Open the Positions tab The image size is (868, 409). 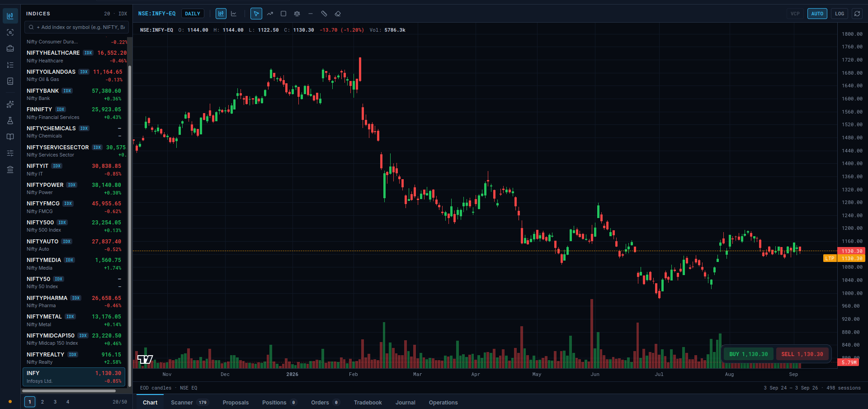click(279, 402)
